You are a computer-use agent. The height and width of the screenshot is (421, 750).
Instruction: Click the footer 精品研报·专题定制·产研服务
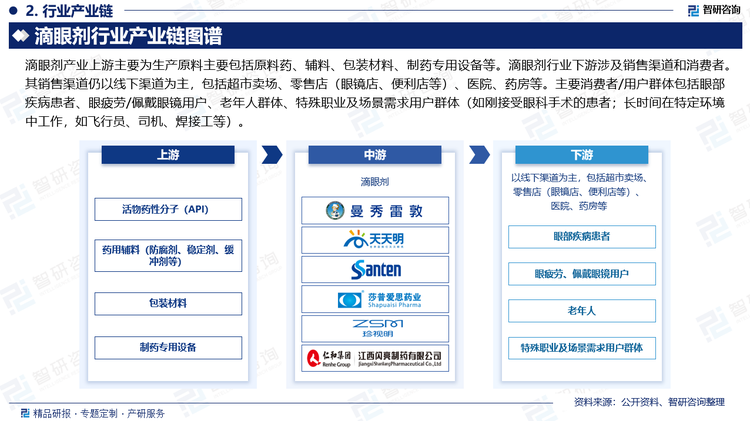pos(99,413)
